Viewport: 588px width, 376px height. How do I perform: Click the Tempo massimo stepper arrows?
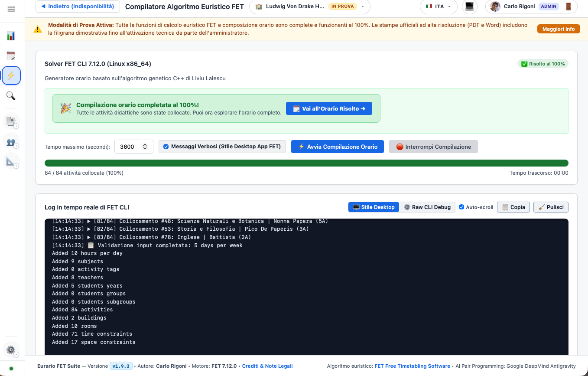145,147
